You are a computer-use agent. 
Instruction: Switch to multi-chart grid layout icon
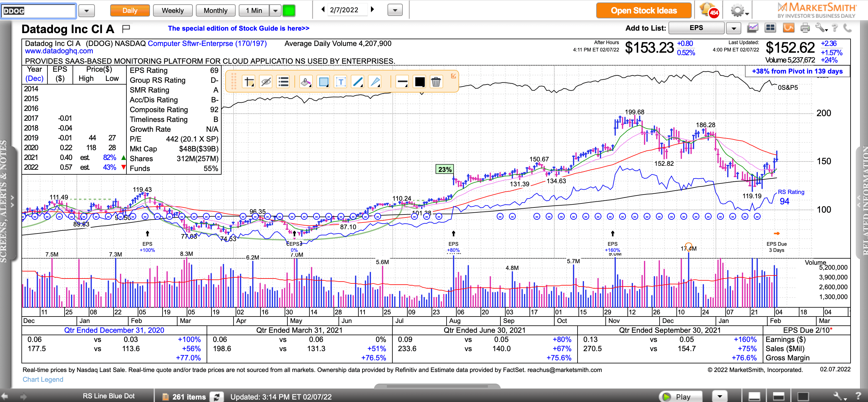tap(770, 28)
